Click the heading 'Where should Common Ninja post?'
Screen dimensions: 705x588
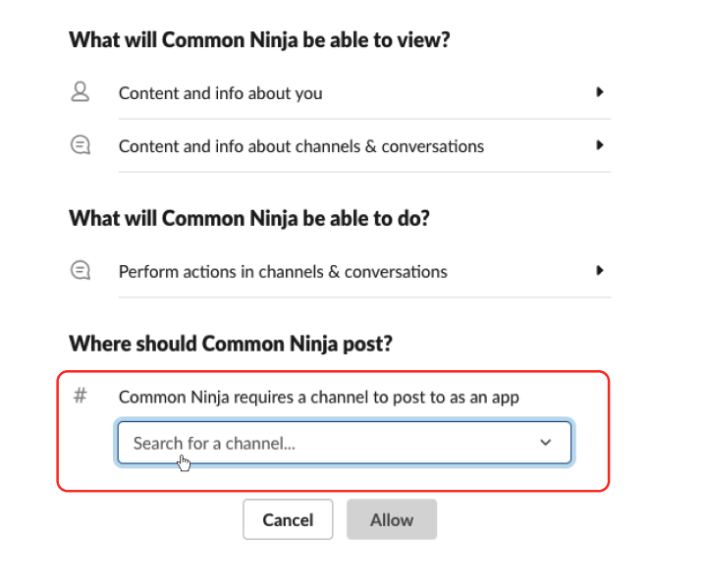pos(231,344)
